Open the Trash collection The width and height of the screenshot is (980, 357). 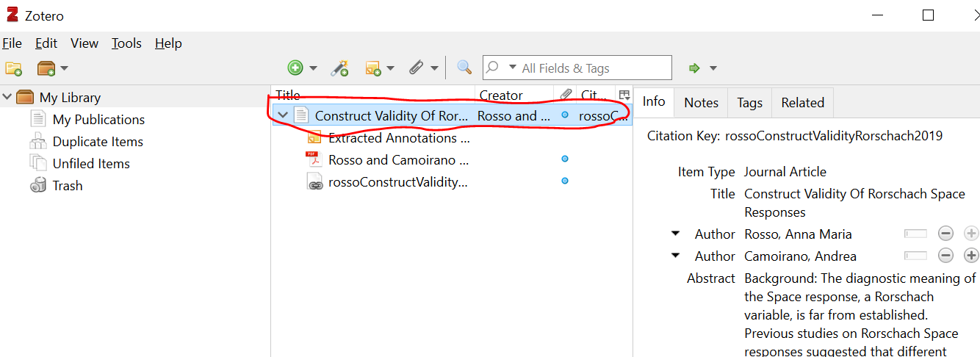tap(68, 185)
